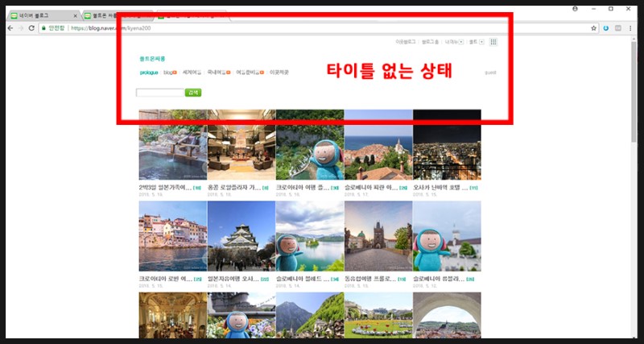The image size is (644, 344).
Task: Open post title 동유럽여행 프롤로…
Action: 370,279
